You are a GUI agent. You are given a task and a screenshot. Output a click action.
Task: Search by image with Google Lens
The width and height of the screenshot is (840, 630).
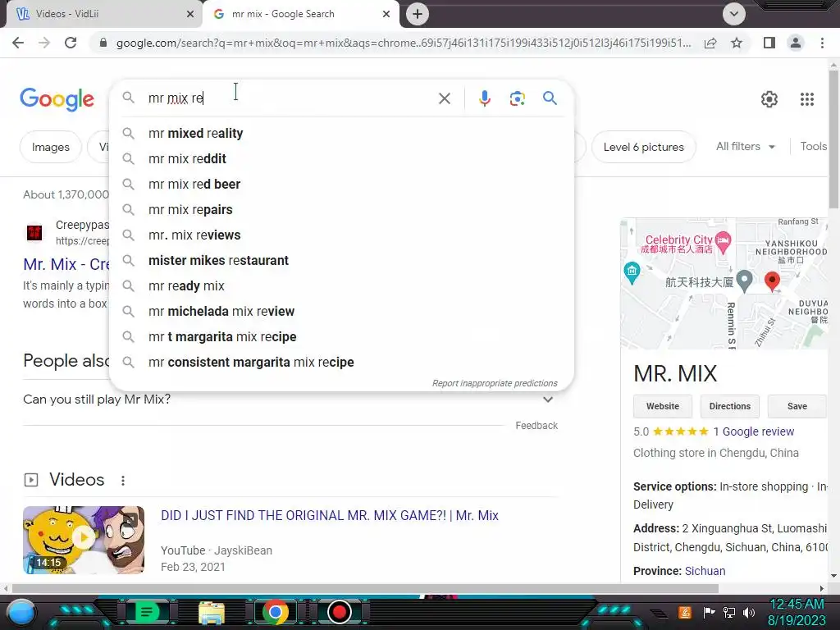coord(517,98)
